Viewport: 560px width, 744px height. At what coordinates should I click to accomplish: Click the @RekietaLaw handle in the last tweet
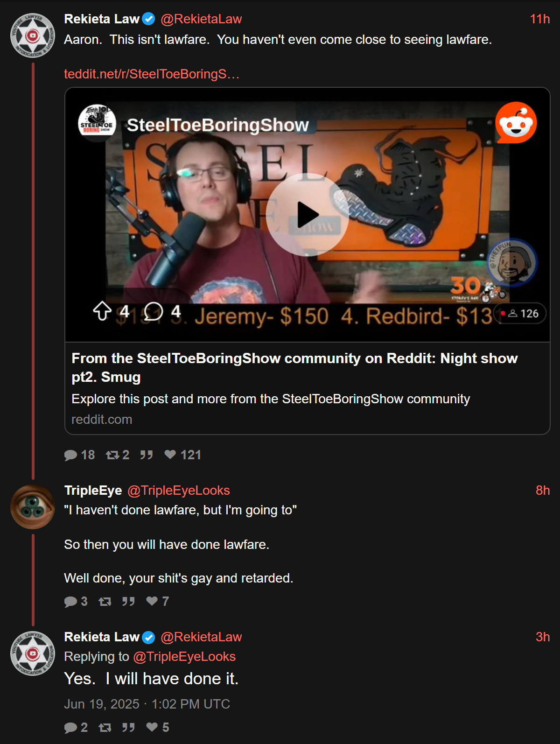(x=201, y=637)
